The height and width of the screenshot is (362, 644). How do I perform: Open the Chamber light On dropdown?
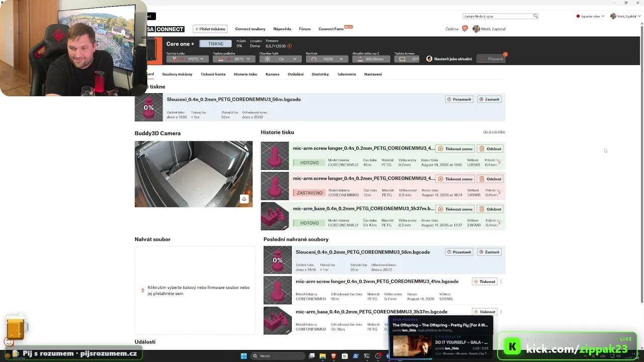click(x=281, y=59)
